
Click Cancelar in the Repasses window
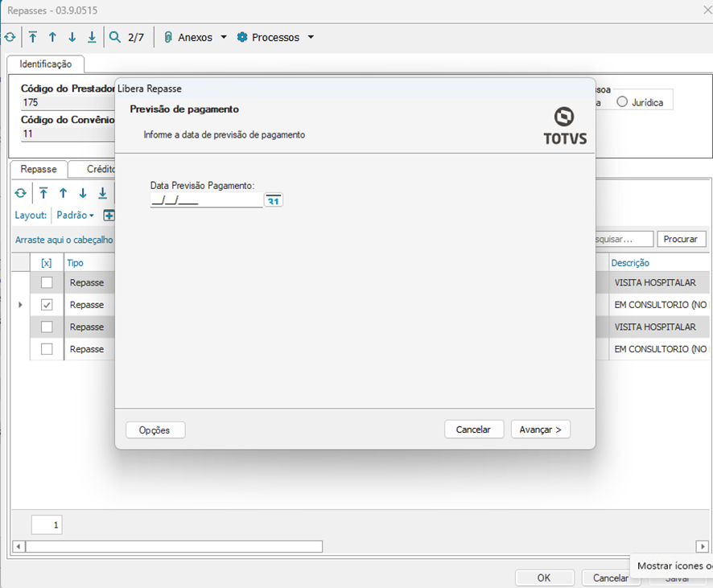(611, 578)
